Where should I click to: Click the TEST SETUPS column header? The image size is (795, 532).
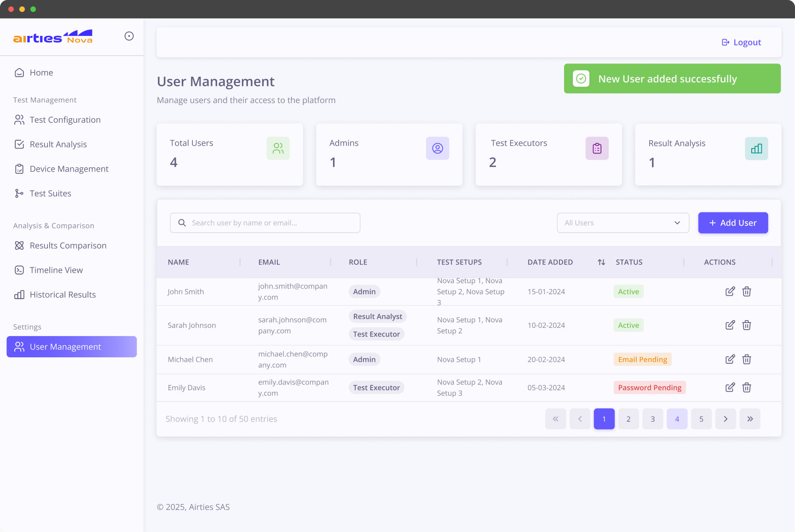tap(460, 262)
